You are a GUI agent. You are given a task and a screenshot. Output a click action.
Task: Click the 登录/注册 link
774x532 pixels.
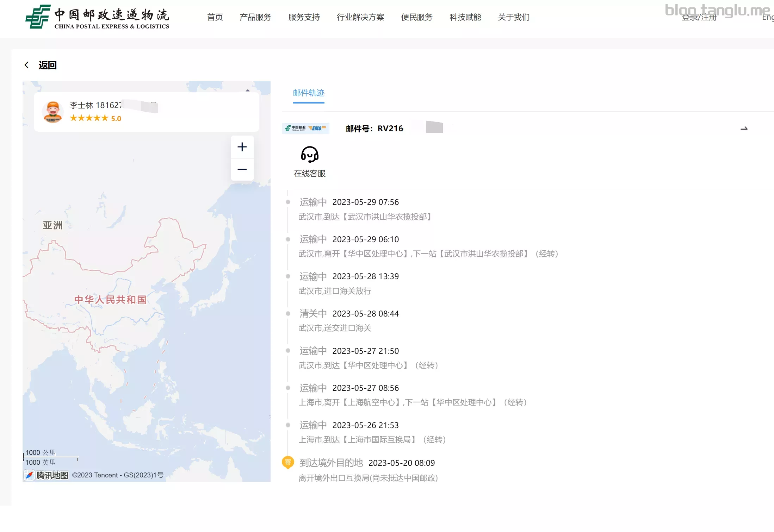699,17
